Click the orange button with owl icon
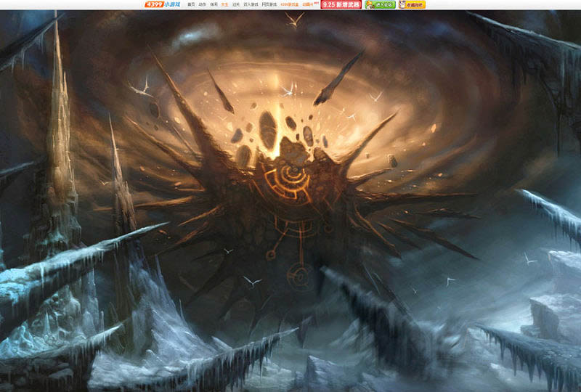 pyautogui.click(x=412, y=4)
